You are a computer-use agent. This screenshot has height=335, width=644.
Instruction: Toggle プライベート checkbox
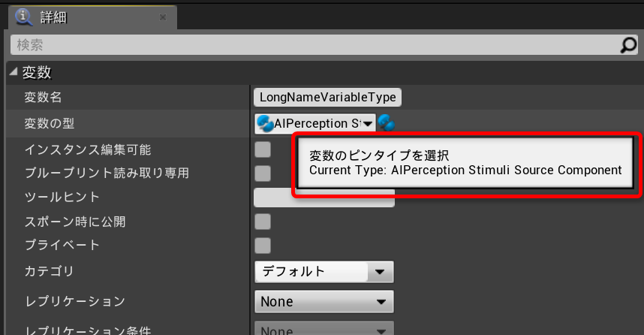coord(263,246)
